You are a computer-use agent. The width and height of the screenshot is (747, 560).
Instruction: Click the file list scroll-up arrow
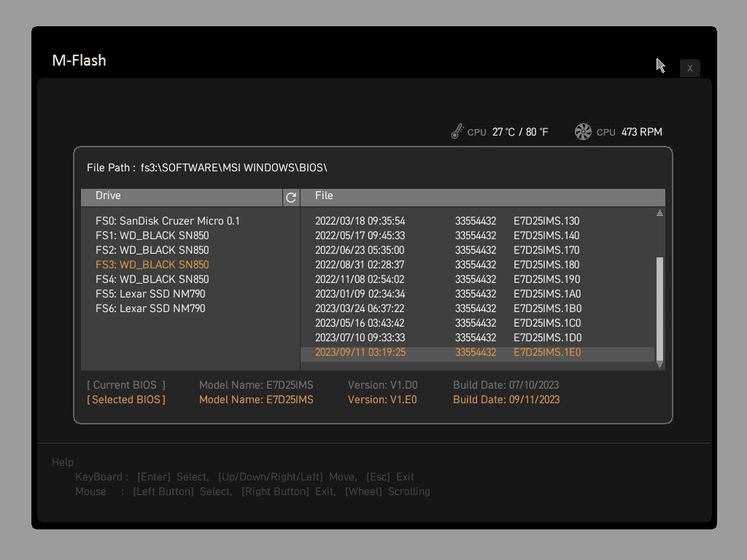pyautogui.click(x=659, y=213)
